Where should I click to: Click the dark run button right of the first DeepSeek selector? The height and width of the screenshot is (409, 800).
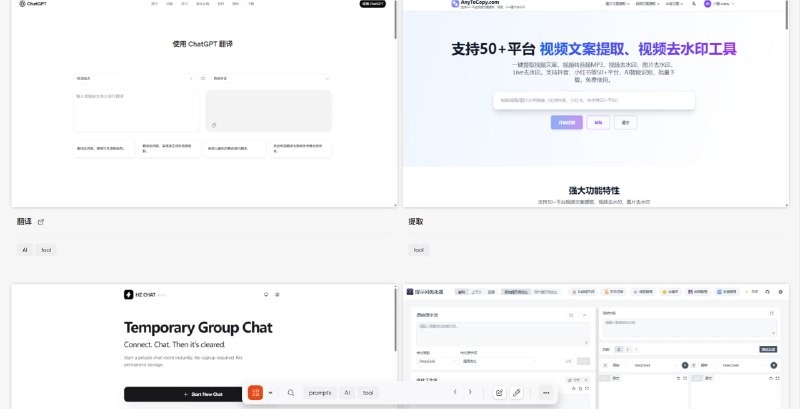click(x=685, y=365)
